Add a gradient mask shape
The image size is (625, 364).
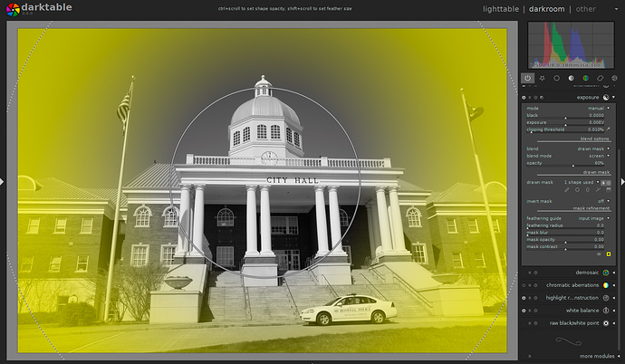click(609, 190)
